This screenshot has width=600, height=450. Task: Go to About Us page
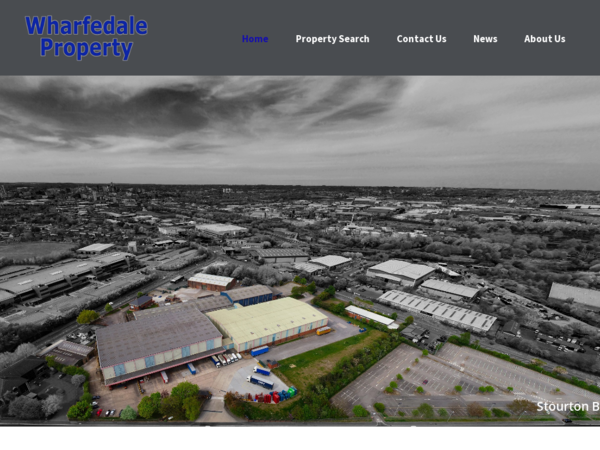point(545,39)
